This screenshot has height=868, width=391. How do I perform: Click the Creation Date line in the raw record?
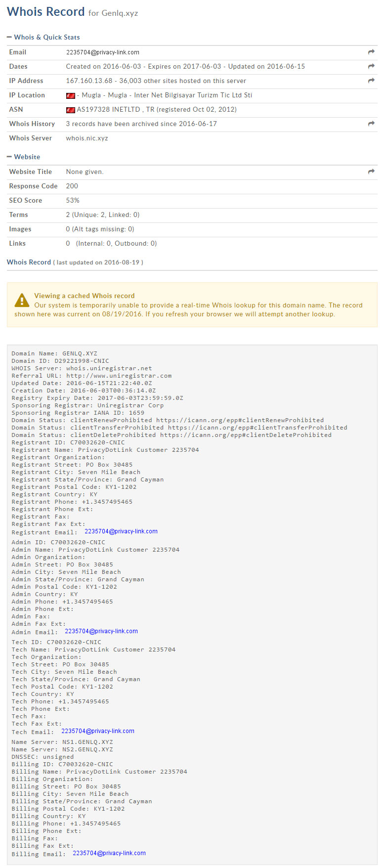pos(84,391)
